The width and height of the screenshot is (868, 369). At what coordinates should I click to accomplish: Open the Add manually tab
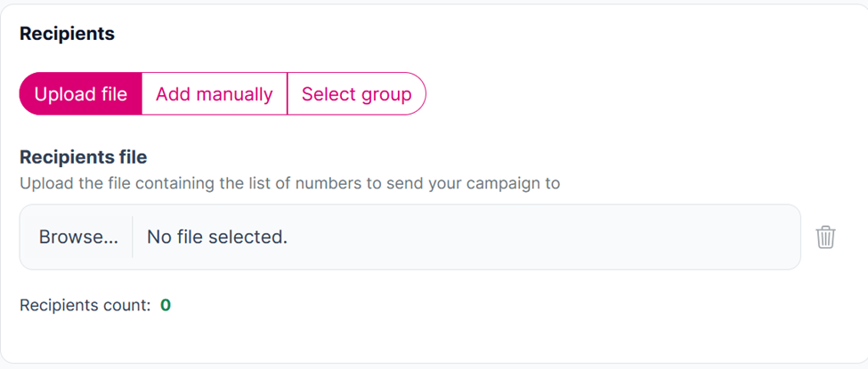(214, 94)
